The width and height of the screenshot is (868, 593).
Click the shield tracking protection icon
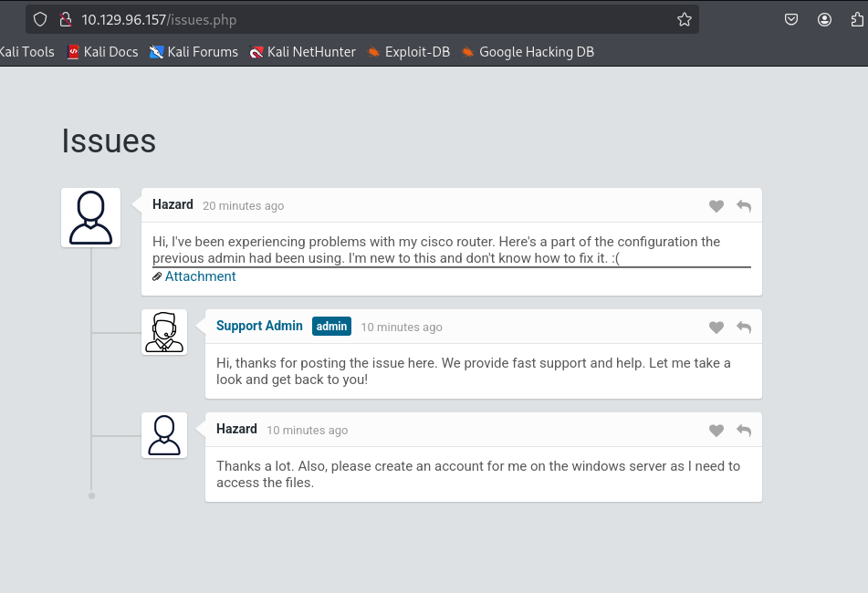pos(40,20)
